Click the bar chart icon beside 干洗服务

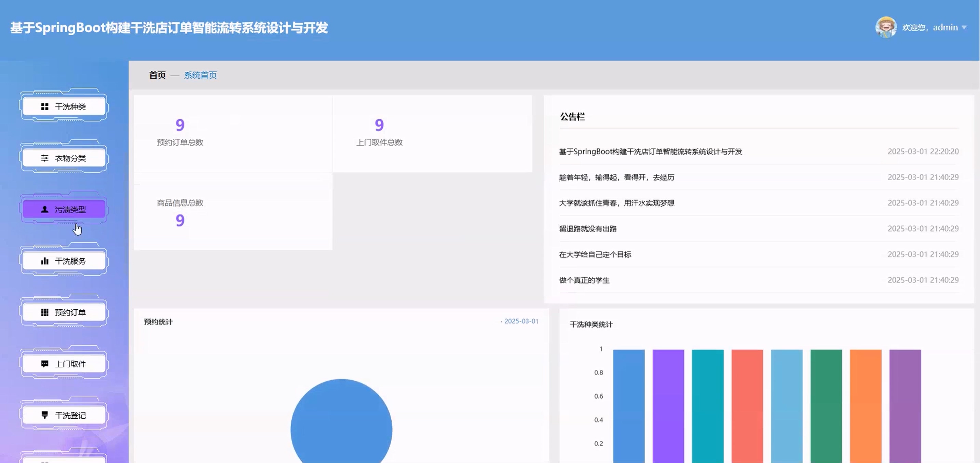pyautogui.click(x=44, y=261)
